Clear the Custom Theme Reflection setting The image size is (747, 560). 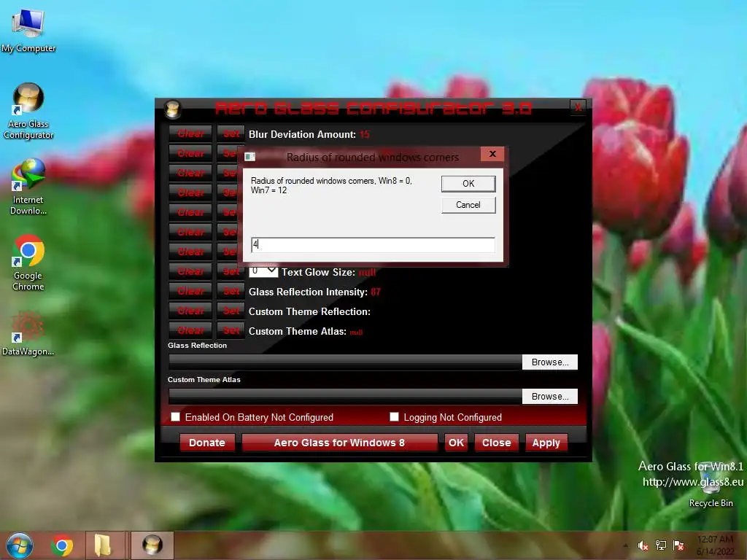coord(190,311)
